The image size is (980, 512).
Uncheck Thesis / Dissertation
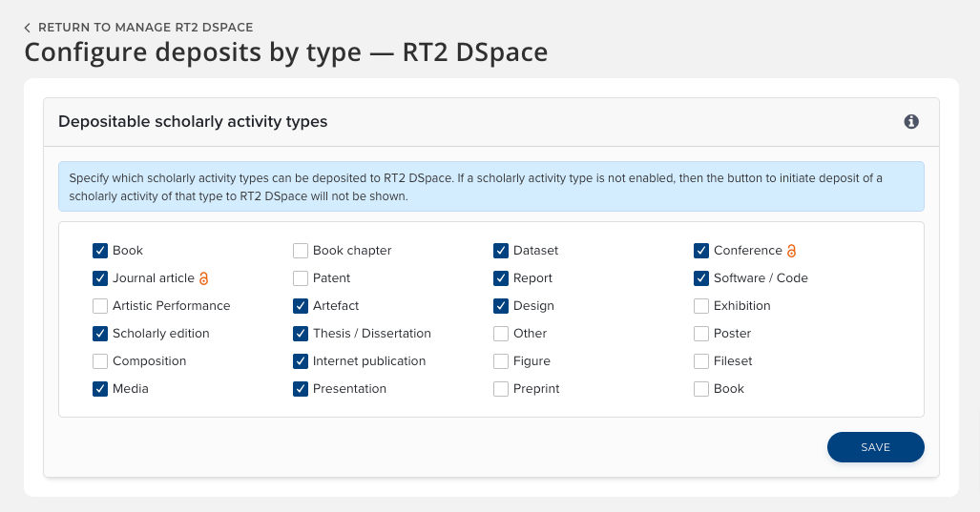[x=301, y=334]
